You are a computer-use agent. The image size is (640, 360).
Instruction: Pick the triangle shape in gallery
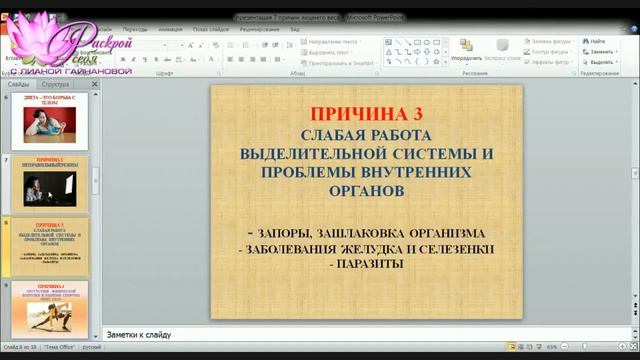pos(389,52)
